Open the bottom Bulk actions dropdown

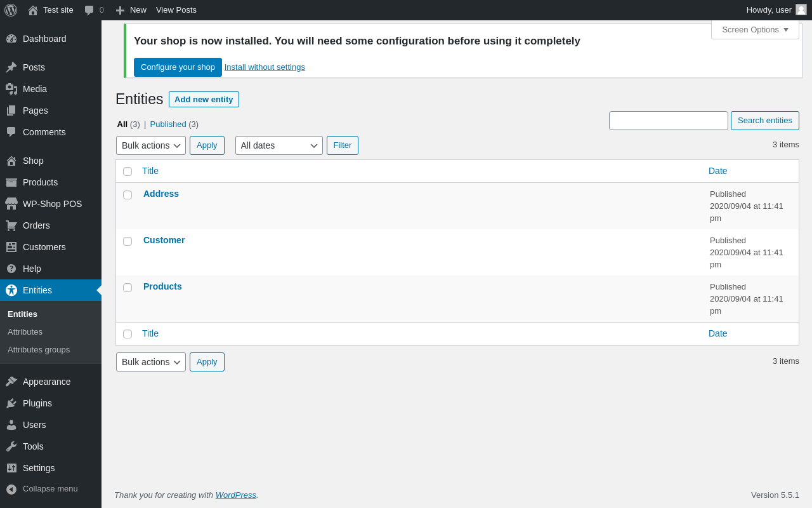[151, 362]
